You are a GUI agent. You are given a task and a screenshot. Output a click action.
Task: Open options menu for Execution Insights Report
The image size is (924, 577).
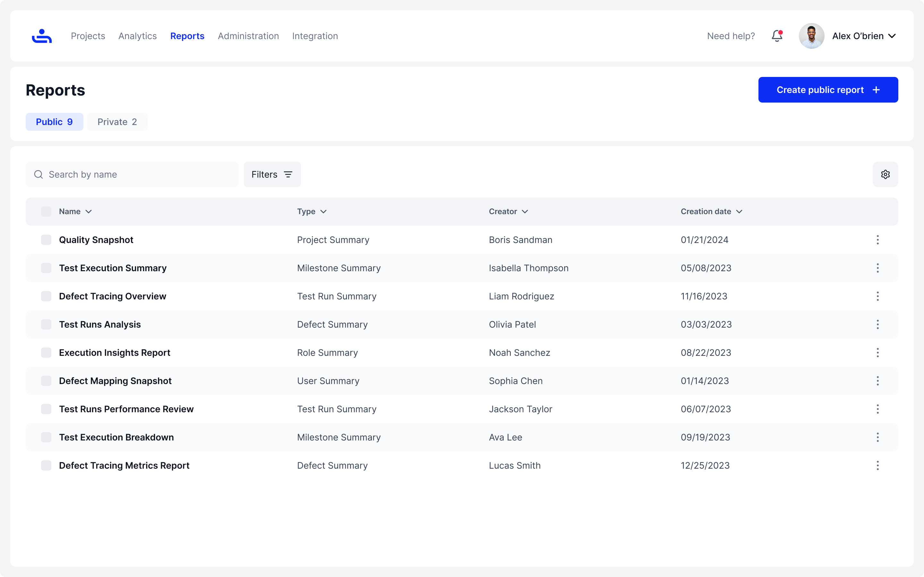(877, 353)
